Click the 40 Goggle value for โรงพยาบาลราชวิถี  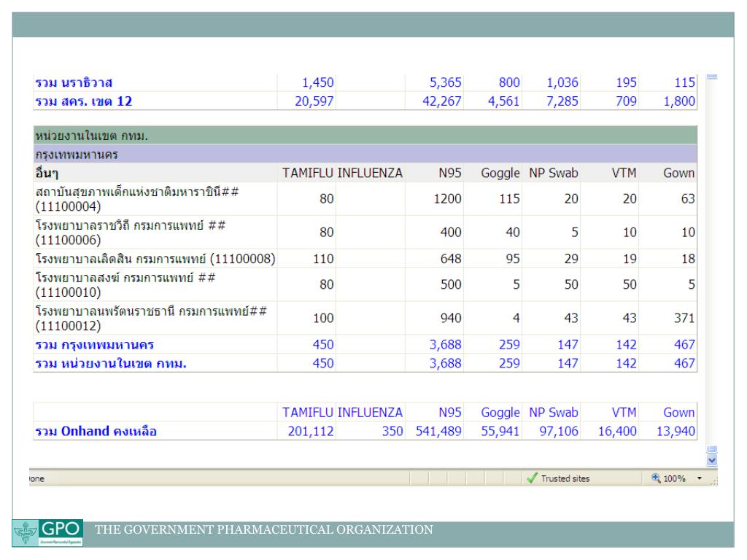click(x=513, y=233)
